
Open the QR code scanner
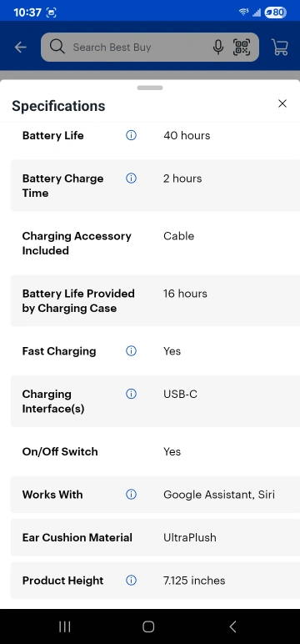[x=242, y=48]
